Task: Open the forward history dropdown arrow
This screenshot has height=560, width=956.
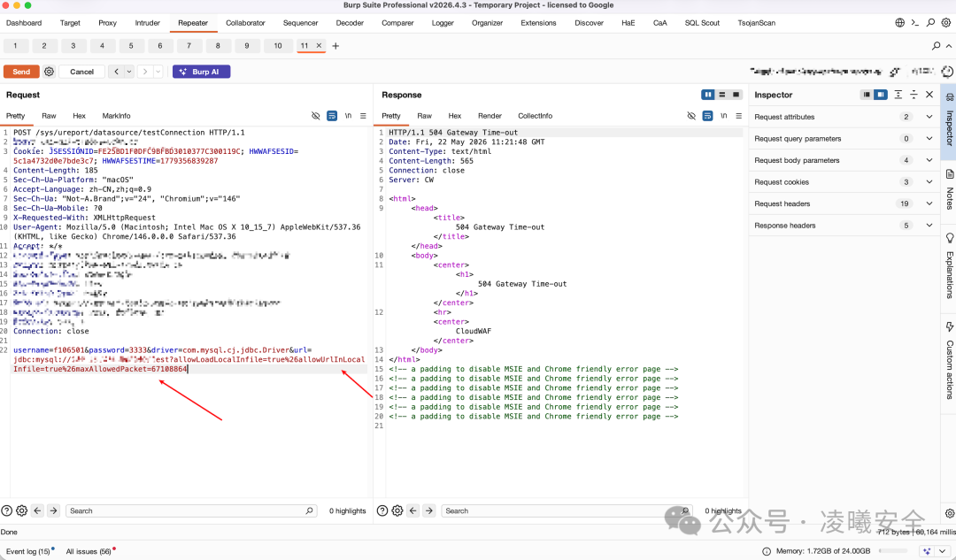Action: [158, 72]
